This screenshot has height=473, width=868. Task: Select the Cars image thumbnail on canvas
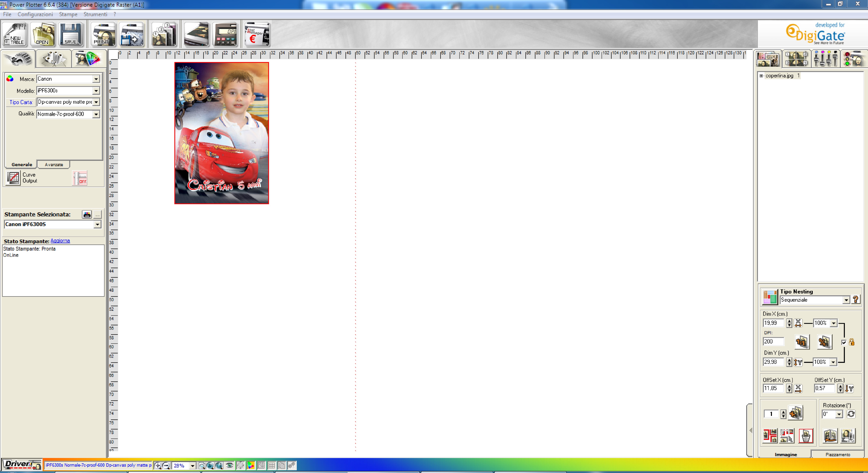(x=221, y=133)
